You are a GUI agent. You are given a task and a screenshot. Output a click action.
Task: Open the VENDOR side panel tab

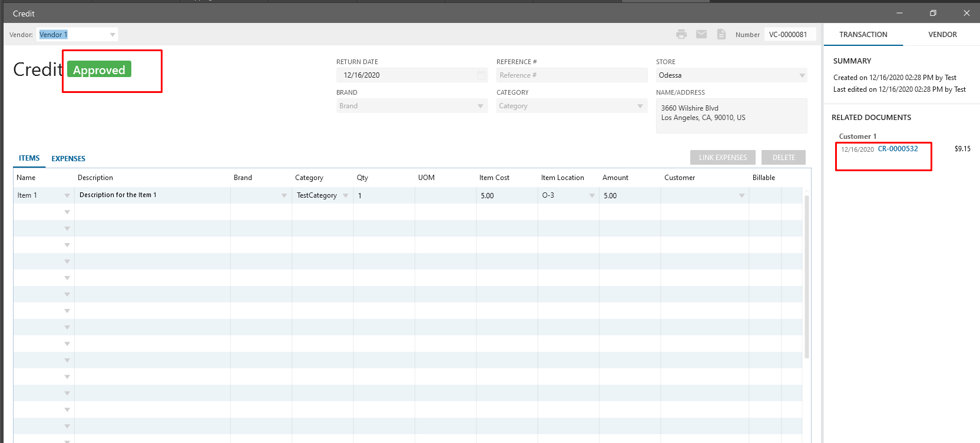pyautogui.click(x=942, y=35)
